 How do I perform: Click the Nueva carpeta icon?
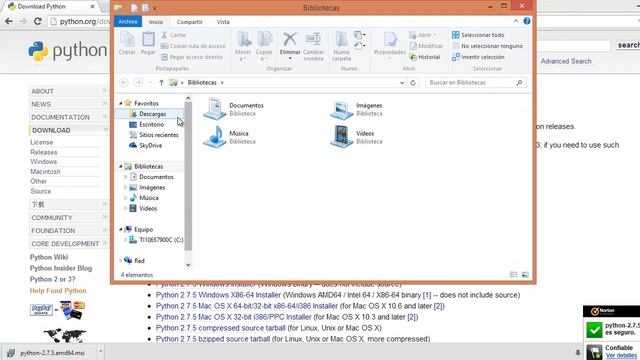click(341, 40)
